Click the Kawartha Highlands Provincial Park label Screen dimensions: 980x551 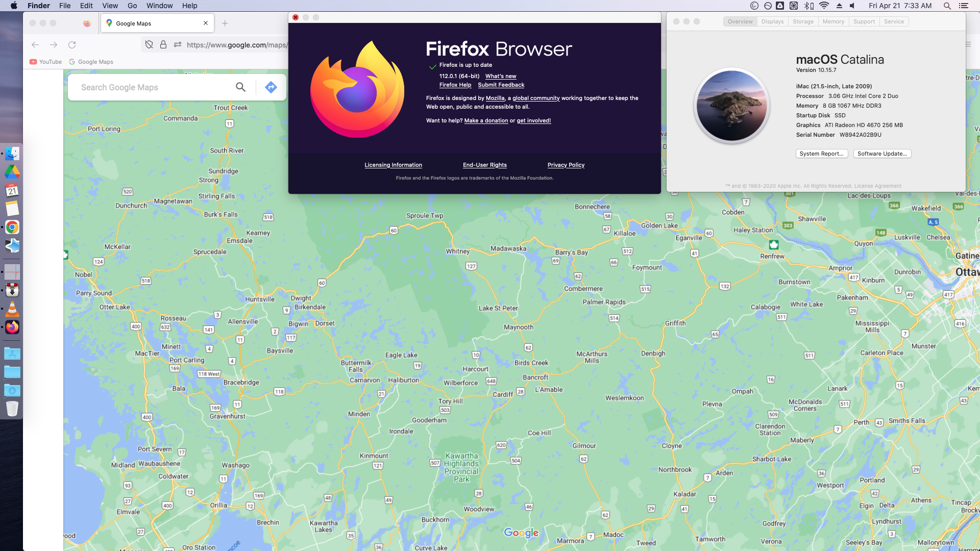[x=461, y=467]
